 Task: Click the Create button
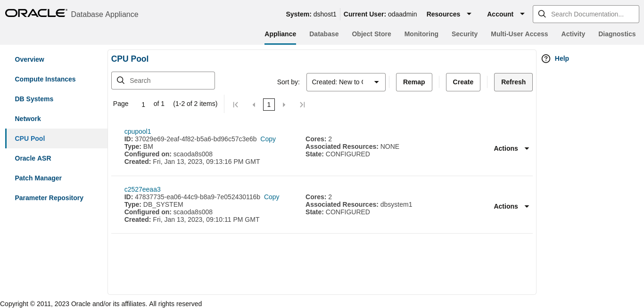point(463,82)
